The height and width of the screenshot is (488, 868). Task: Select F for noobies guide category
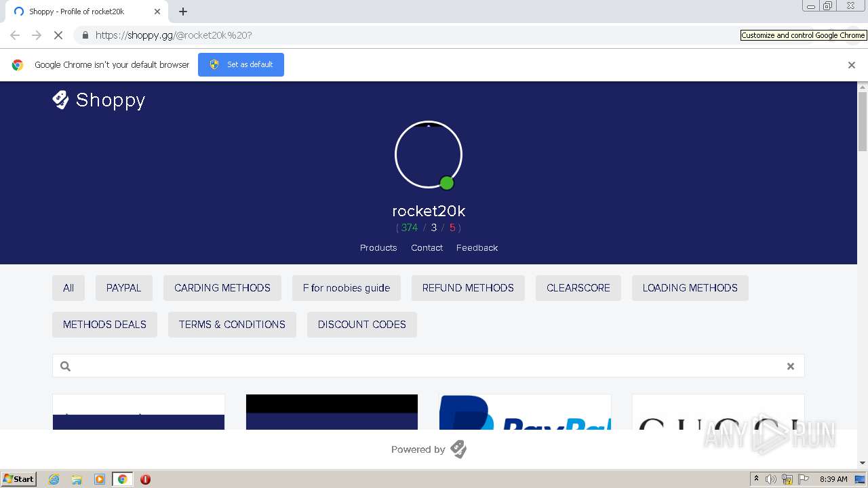coord(347,288)
